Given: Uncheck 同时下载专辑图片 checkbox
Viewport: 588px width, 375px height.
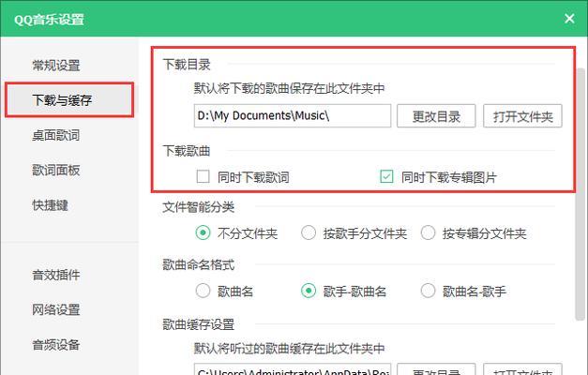Looking at the screenshot, I should coord(386,176).
